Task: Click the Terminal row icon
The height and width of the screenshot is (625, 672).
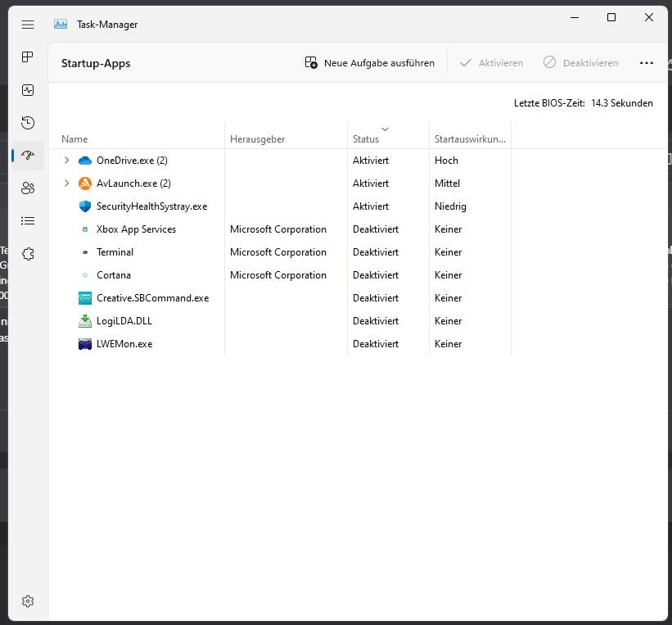Action: (85, 252)
